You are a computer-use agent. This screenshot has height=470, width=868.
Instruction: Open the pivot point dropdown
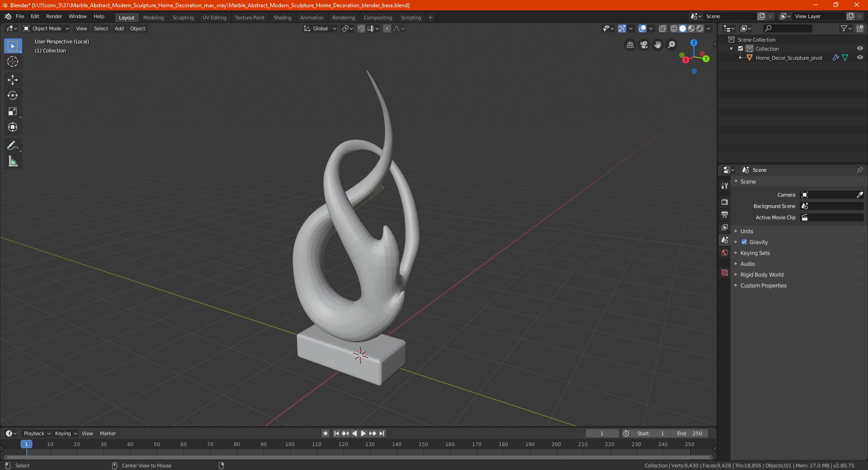(x=347, y=28)
